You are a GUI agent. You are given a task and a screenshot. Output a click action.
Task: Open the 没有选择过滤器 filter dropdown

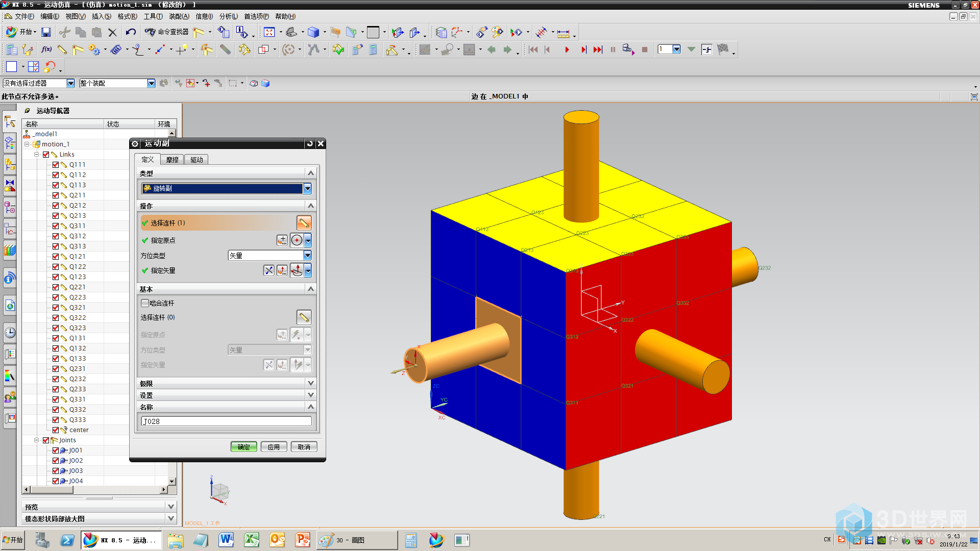[70, 83]
